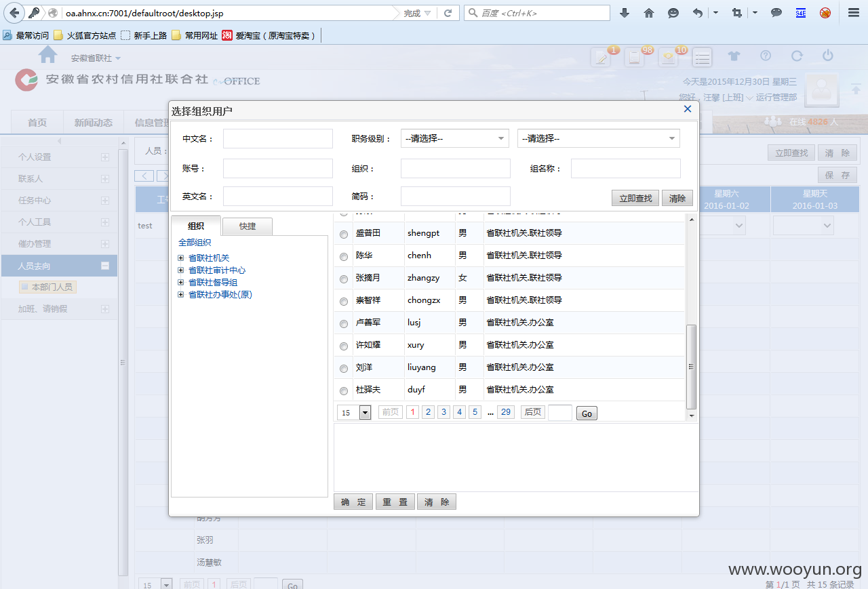Viewport: 868px width, 589px height.
Task: Open the first 职务级别 dropdown
Action: click(455, 138)
